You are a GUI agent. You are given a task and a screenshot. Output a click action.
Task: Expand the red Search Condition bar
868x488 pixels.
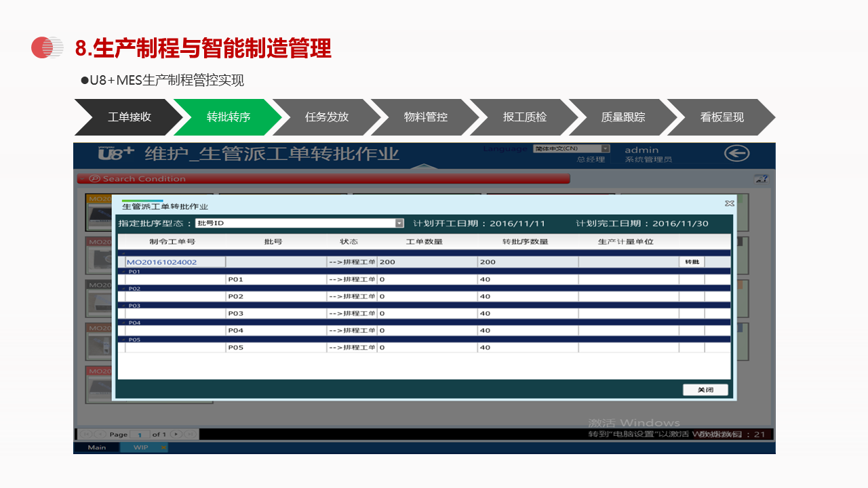pyautogui.click(x=323, y=179)
